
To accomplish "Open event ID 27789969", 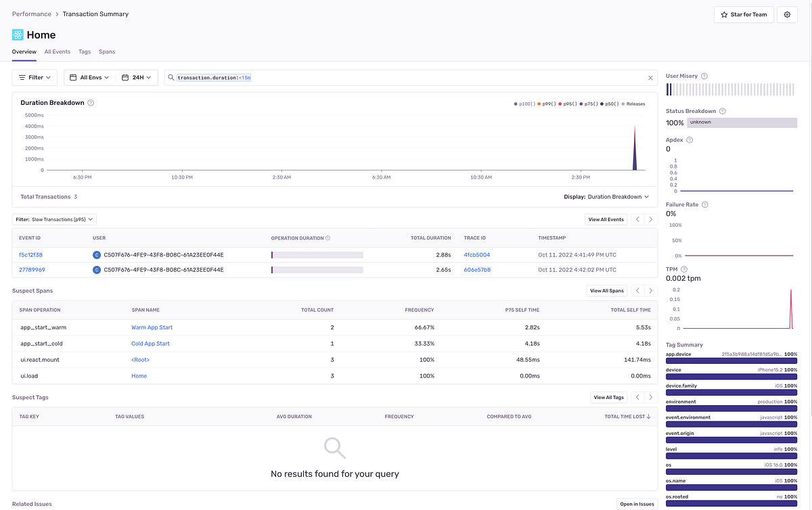I will click(32, 270).
